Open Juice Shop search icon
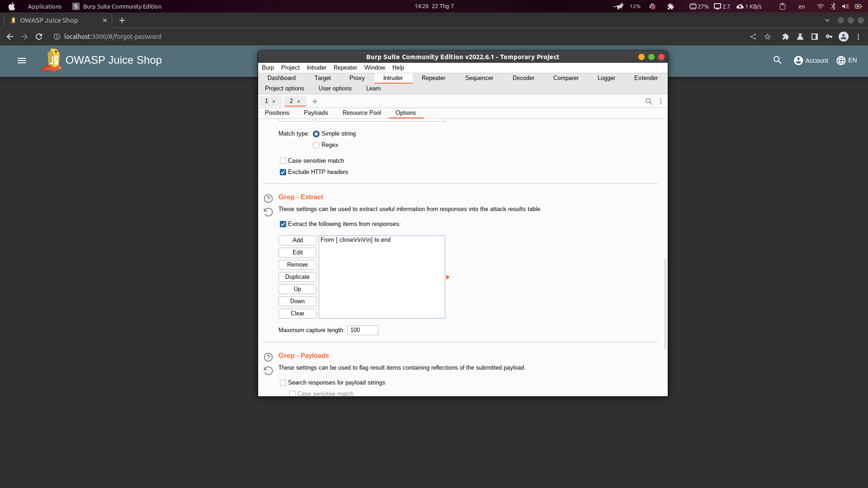This screenshot has height=488, width=868. click(x=777, y=60)
